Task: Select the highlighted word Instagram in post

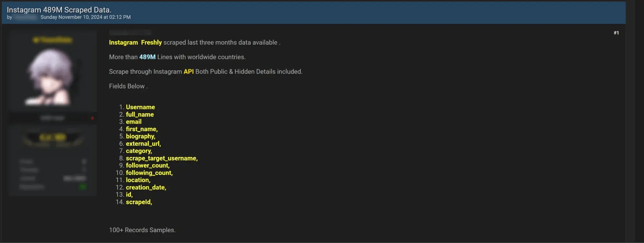Action: (x=123, y=43)
